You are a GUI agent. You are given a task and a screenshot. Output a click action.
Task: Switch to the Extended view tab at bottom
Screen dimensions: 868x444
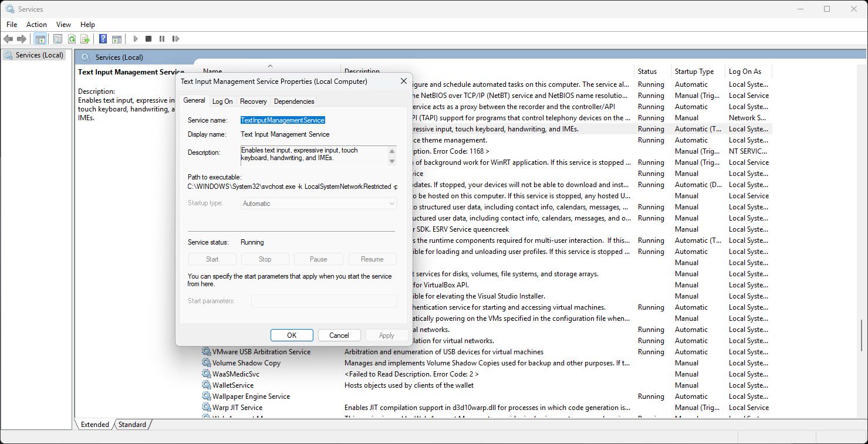[95, 425]
